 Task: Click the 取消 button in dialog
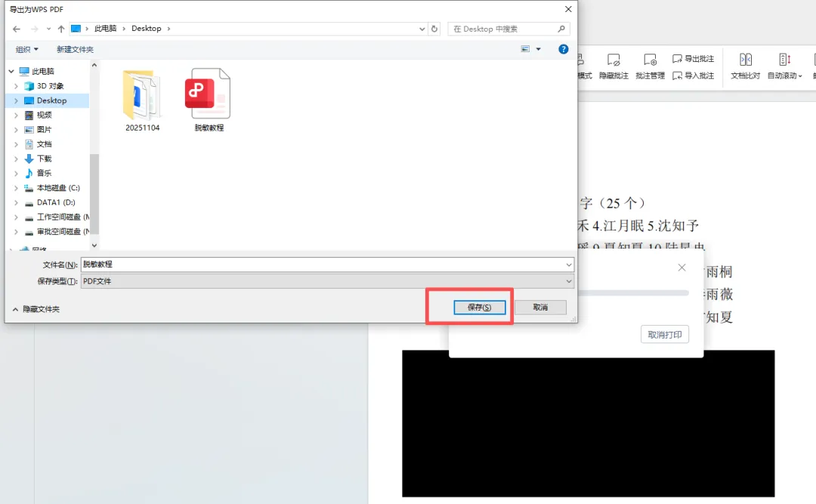coord(540,308)
